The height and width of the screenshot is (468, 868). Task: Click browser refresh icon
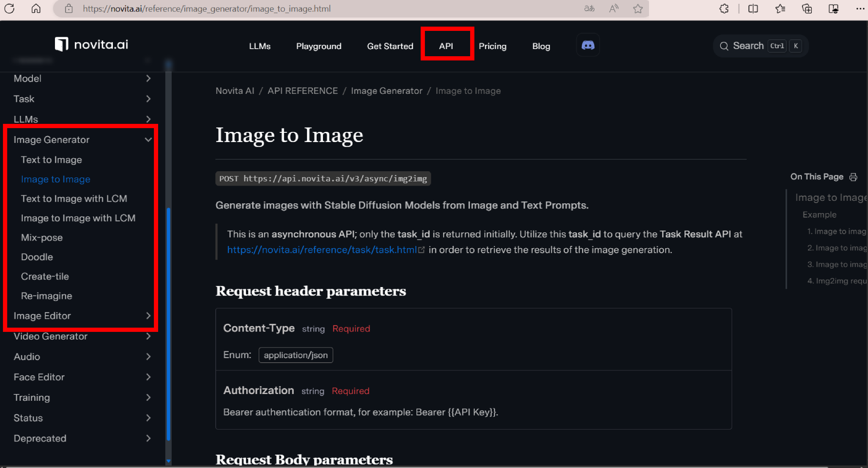[x=9, y=8]
